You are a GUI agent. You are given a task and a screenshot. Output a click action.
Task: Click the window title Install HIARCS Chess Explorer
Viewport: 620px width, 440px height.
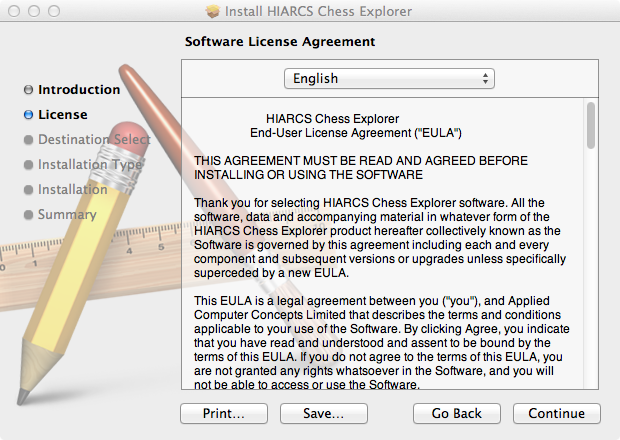(x=320, y=11)
